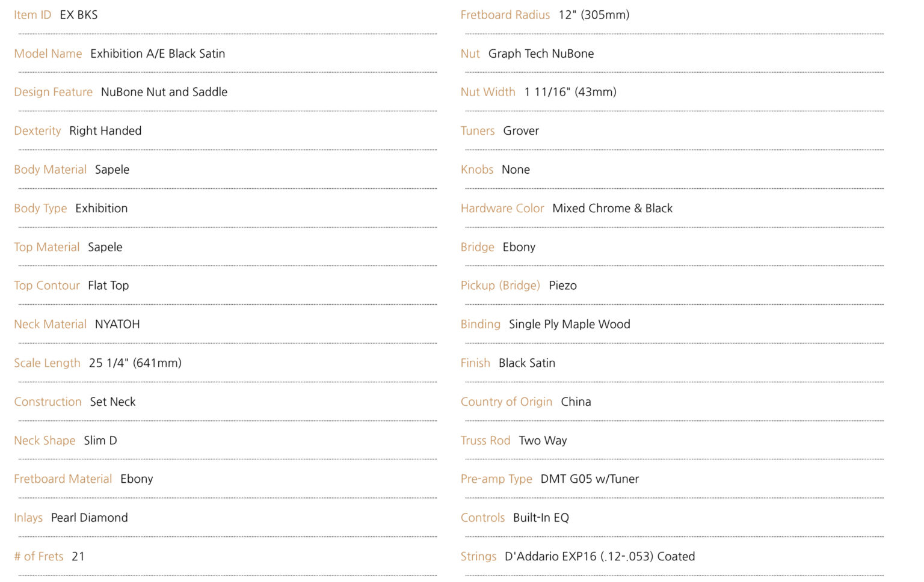Click the Body Material label

click(x=50, y=170)
